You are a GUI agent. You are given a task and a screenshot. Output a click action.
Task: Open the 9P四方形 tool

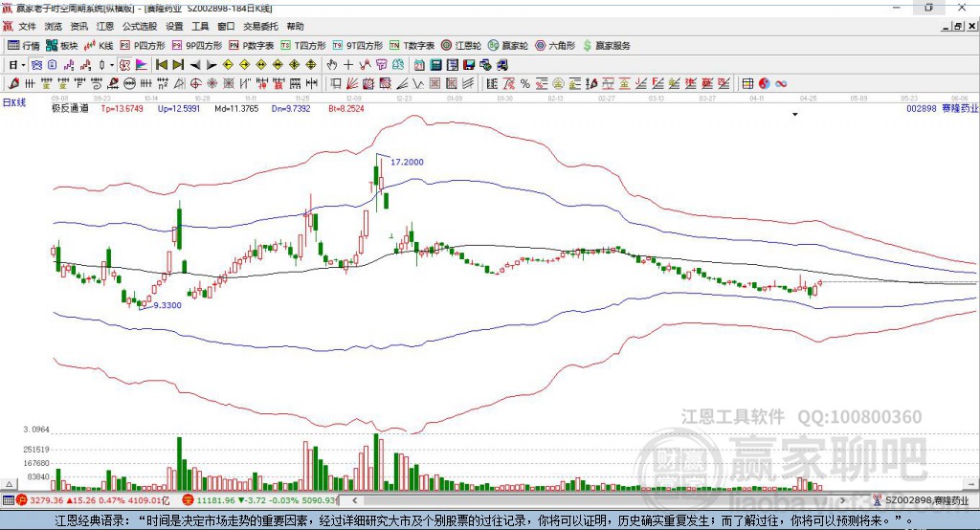(x=197, y=46)
